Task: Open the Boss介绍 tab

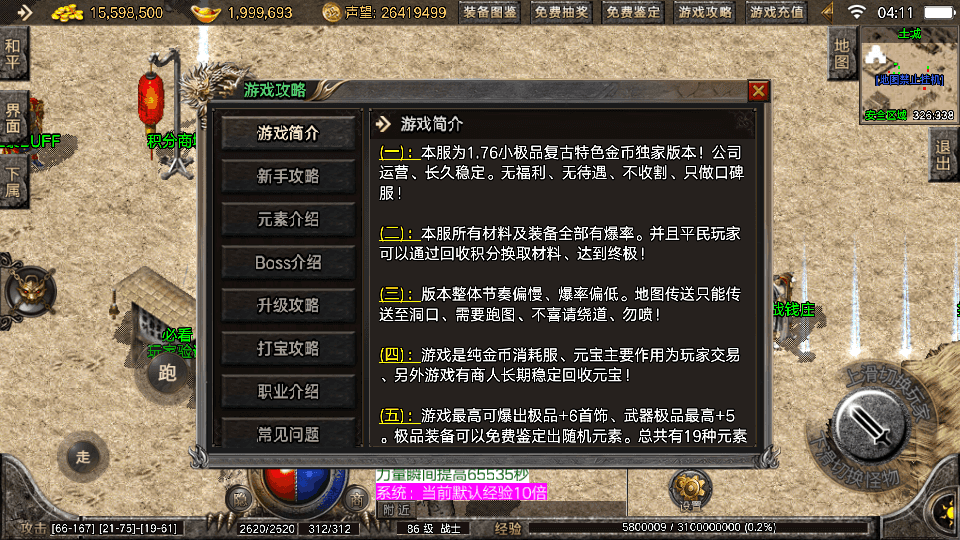Action: click(x=288, y=263)
